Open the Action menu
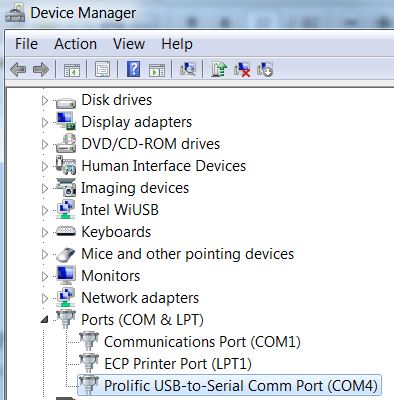 (76, 44)
